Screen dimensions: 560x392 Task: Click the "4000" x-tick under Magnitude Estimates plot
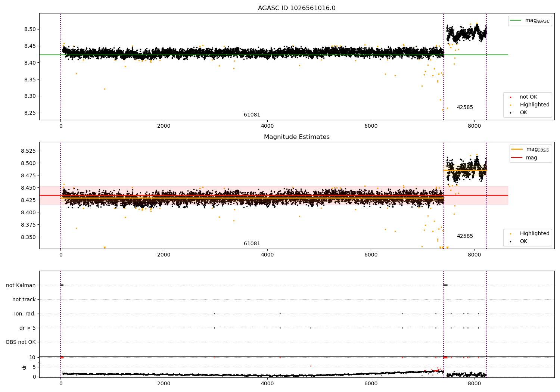(267, 255)
